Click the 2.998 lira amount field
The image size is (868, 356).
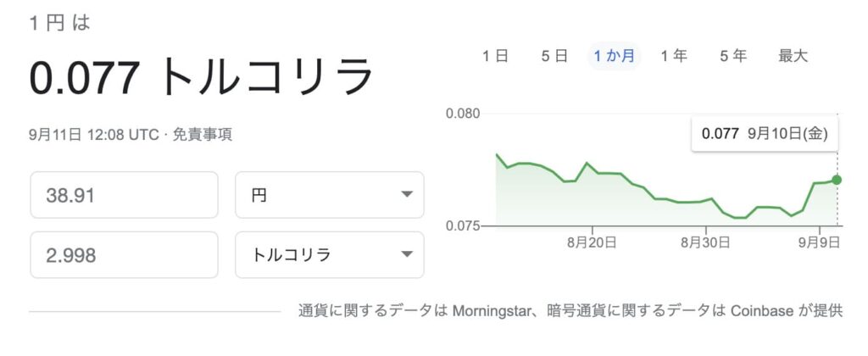124,254
